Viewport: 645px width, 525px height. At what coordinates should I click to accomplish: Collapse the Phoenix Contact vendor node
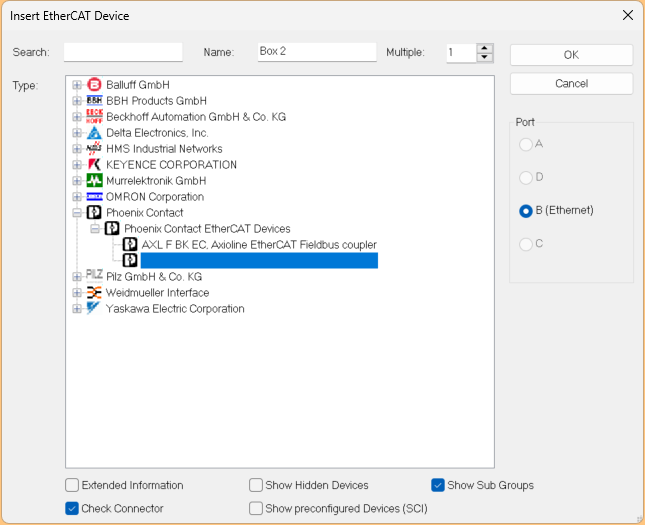point(77,213)
